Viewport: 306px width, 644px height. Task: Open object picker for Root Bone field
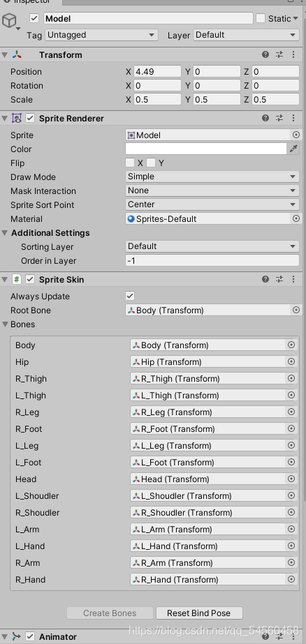coord(296,310)
